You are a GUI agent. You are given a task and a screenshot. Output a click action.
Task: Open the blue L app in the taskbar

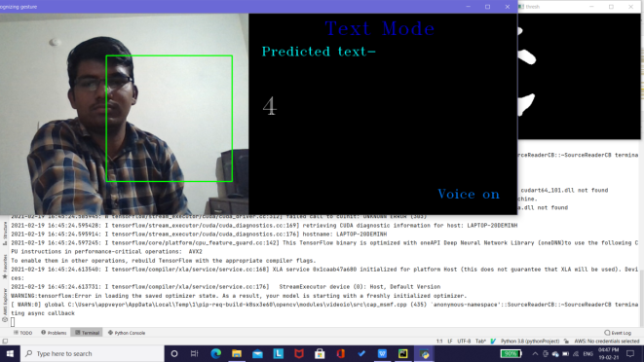[279, 353]
